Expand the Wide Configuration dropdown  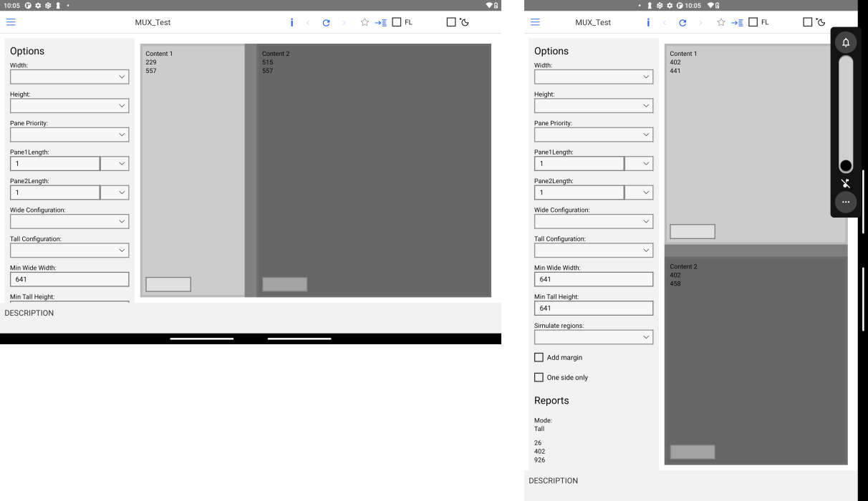(69, 221)
